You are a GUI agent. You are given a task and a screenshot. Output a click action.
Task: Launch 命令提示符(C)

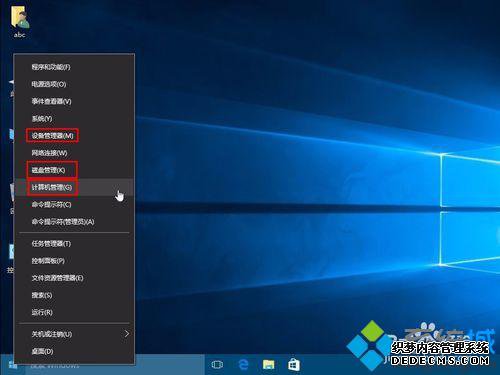[x=74, y=204]
